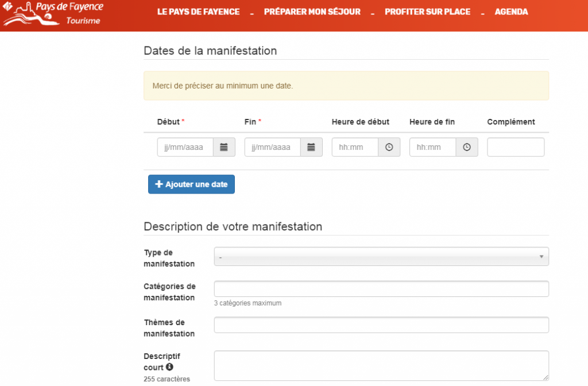The height and width of the screenshot is (386, 588).
Task: Open calendar picker for Début date
Action: pyautogui.click(x=224, y=147)
